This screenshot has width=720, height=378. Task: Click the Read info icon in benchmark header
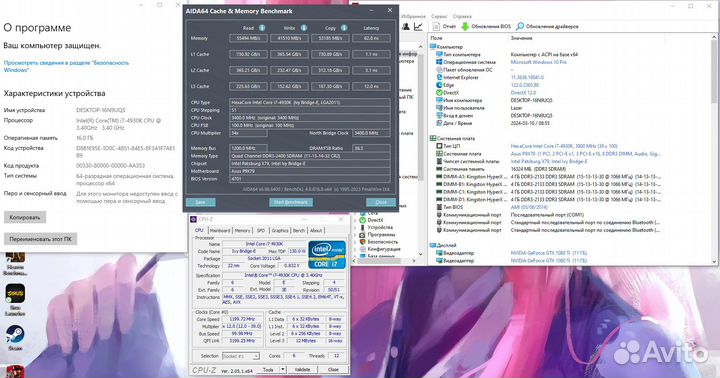(262, 28)
